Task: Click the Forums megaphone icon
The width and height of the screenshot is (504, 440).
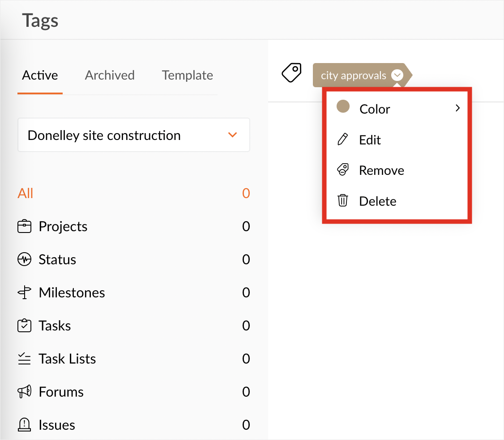Action: tap(24, 392)
